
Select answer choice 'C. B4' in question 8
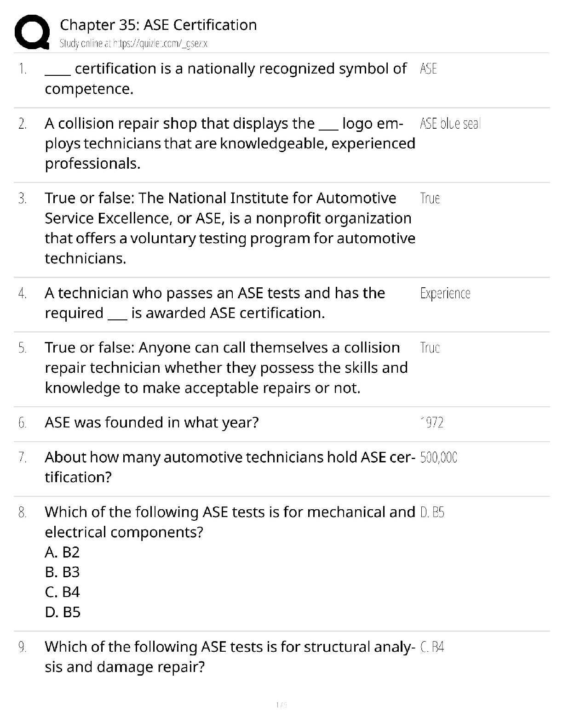coord(62,592)
